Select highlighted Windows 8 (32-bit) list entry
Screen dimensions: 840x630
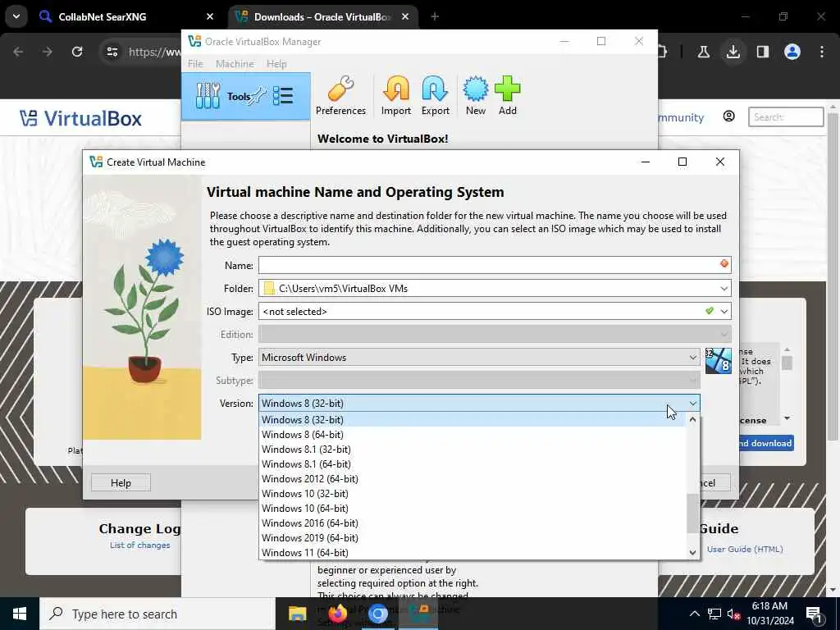pyautogui.click(x=472, y=420)
